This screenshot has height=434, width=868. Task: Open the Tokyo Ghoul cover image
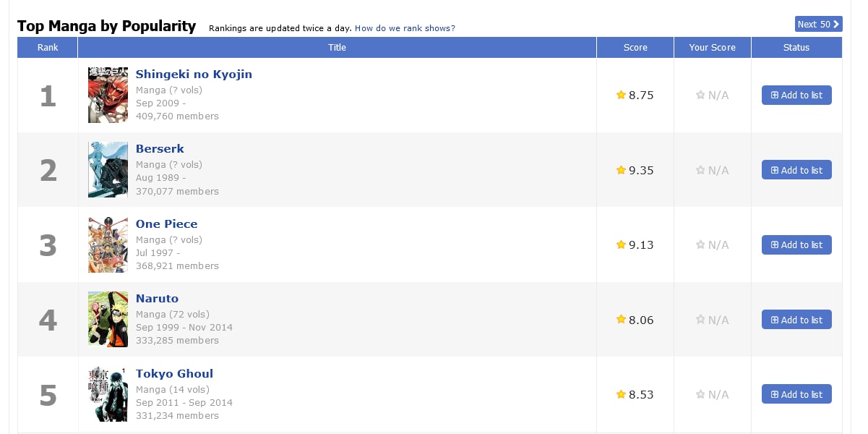coord(108,394)
